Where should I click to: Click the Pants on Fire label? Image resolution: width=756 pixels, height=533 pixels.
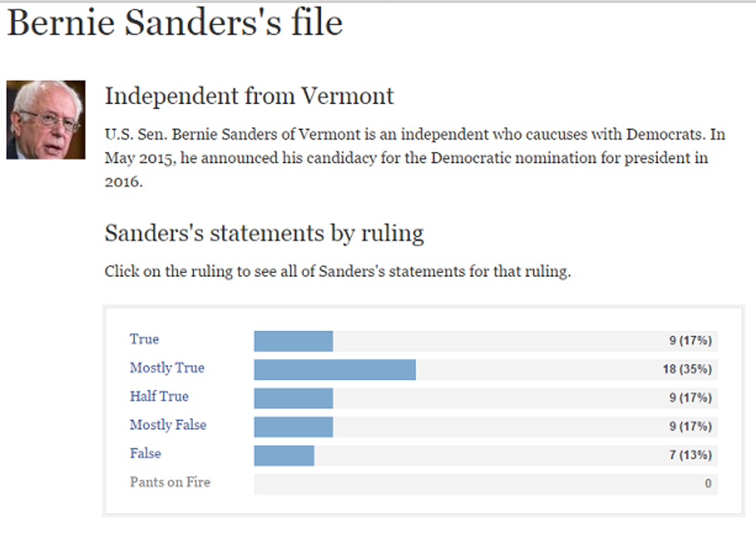click(x=170, y=482)
